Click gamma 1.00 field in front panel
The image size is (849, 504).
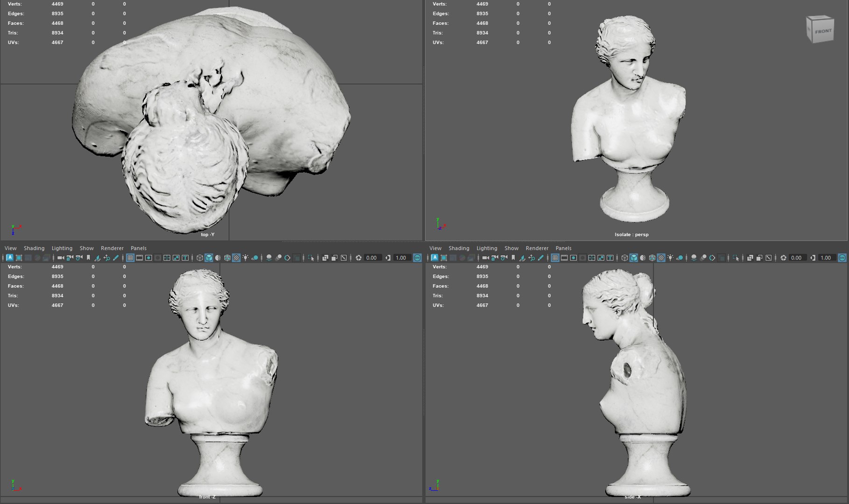point(402,258)
